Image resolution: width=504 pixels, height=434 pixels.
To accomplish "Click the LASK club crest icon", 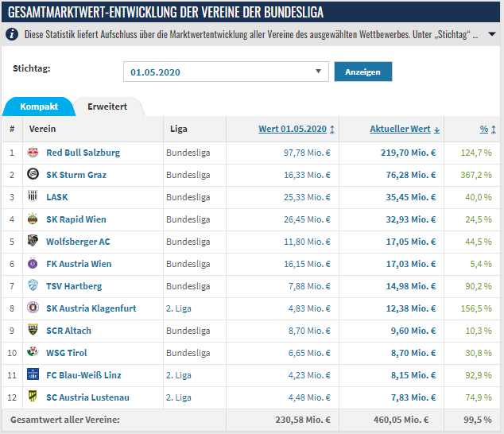I will [33, 196].
